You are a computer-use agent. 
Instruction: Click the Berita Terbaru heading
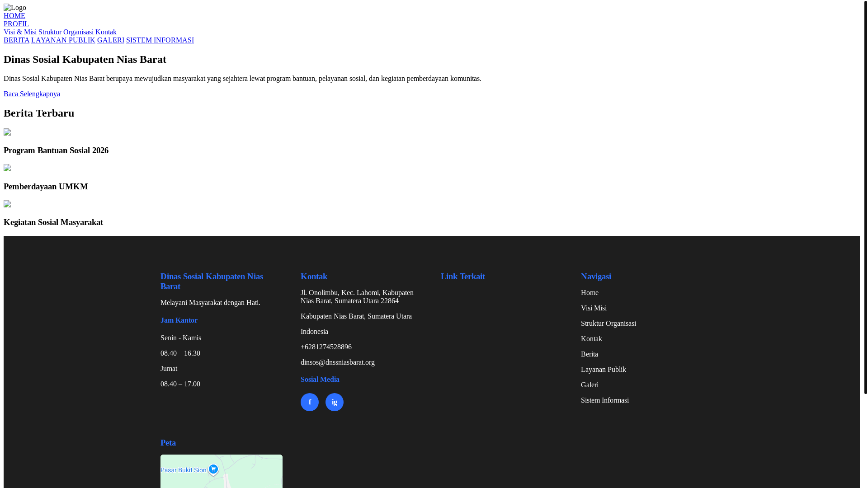(39, 113)
